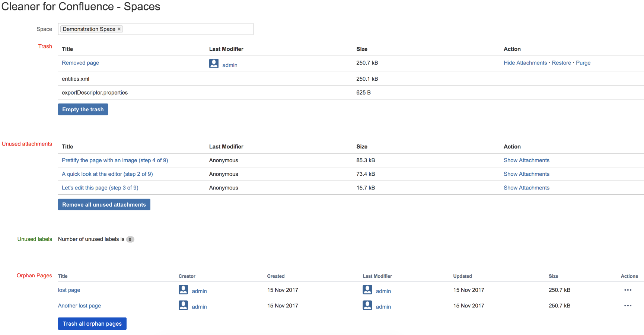Click the 15.7 kB size value
This screenshot has height=335, width=644.
click(x=366, y=188)
